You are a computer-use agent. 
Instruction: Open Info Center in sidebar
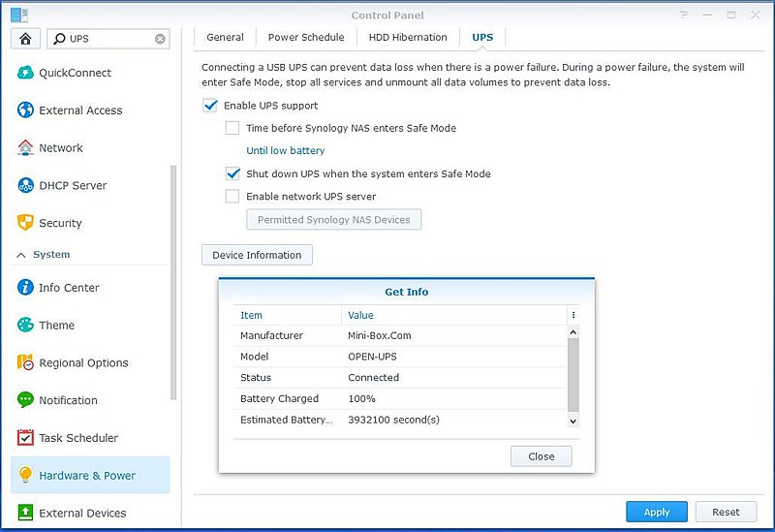(x=69, y=288)
